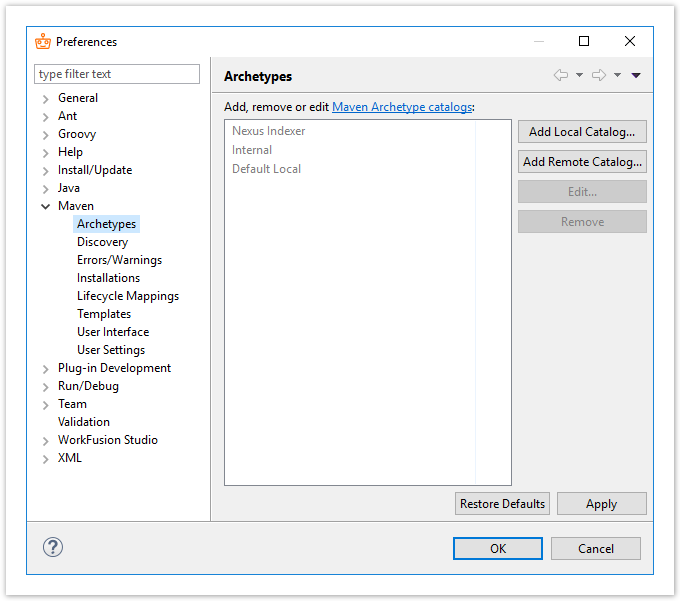Open Errors/Warnings preferences page

click(119, 260)
